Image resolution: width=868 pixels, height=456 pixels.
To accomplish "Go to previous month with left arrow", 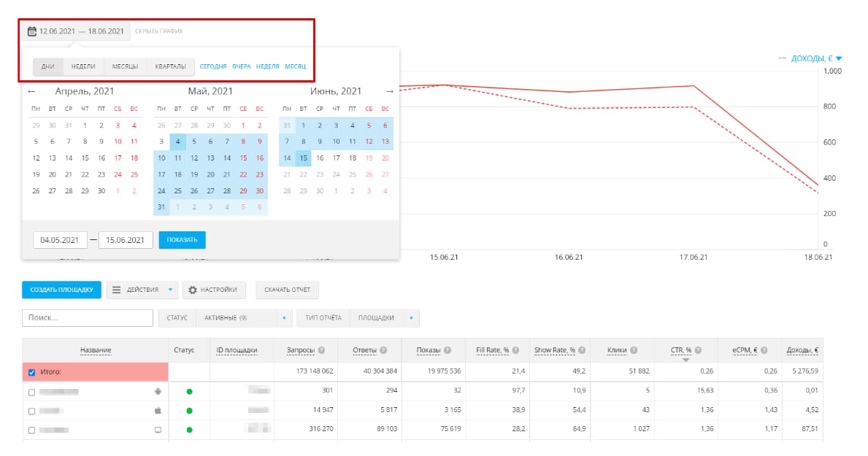I will click(x=31, y=91).
